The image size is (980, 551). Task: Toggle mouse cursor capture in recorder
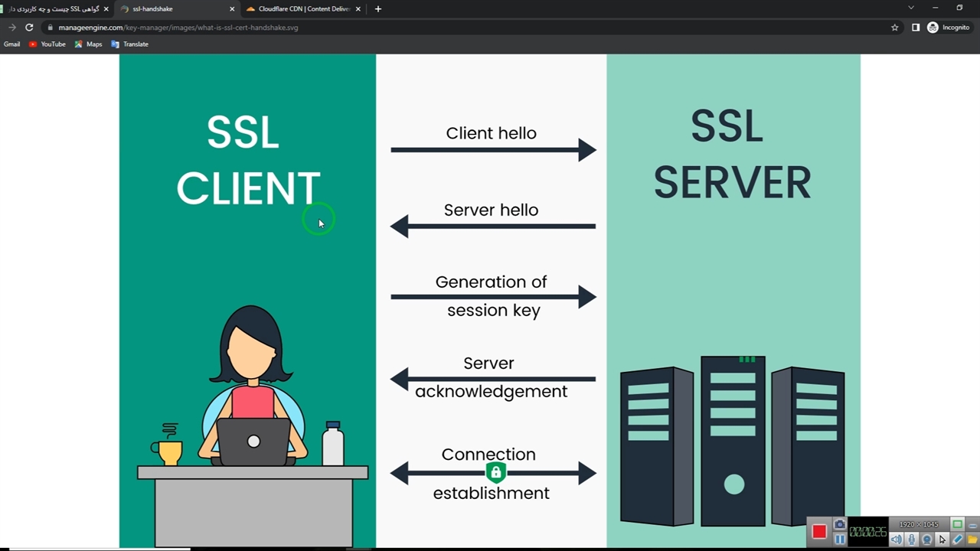point(942,540)
